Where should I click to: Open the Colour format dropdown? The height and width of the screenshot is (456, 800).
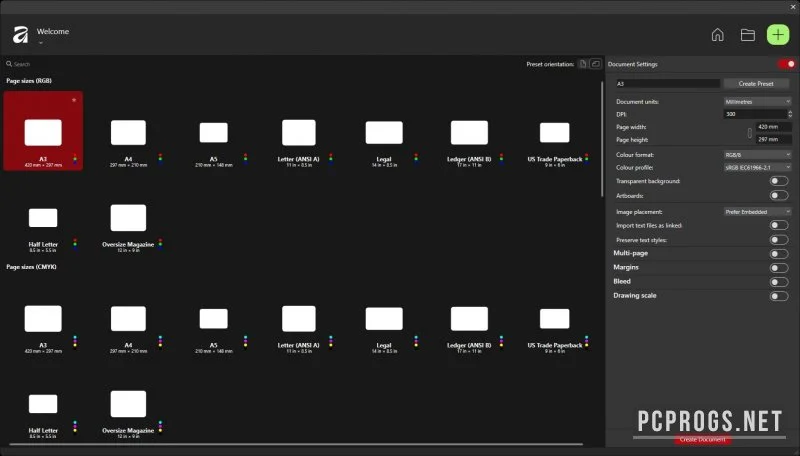(757, 155)
